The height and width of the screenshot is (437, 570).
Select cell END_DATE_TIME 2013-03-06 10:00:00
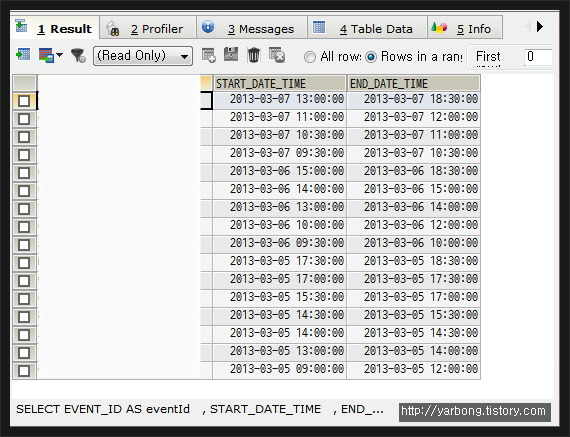(414, 244)
